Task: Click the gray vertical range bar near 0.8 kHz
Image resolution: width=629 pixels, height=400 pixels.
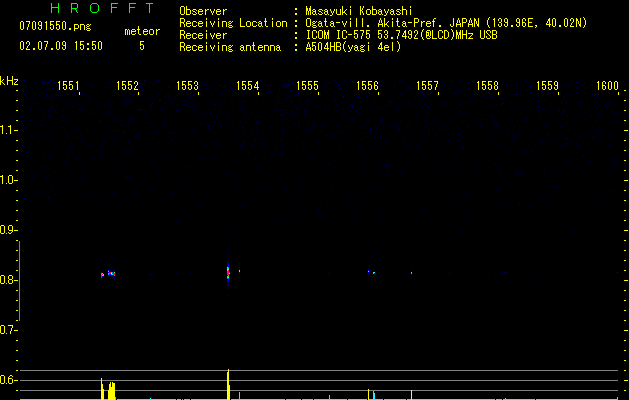Action: coord(19,281)
